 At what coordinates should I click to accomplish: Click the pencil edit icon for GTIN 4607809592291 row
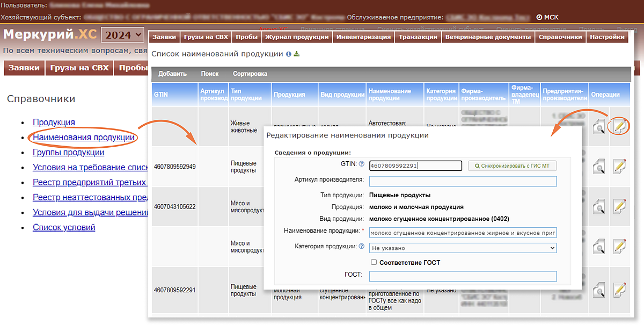(x=619, y=290)
